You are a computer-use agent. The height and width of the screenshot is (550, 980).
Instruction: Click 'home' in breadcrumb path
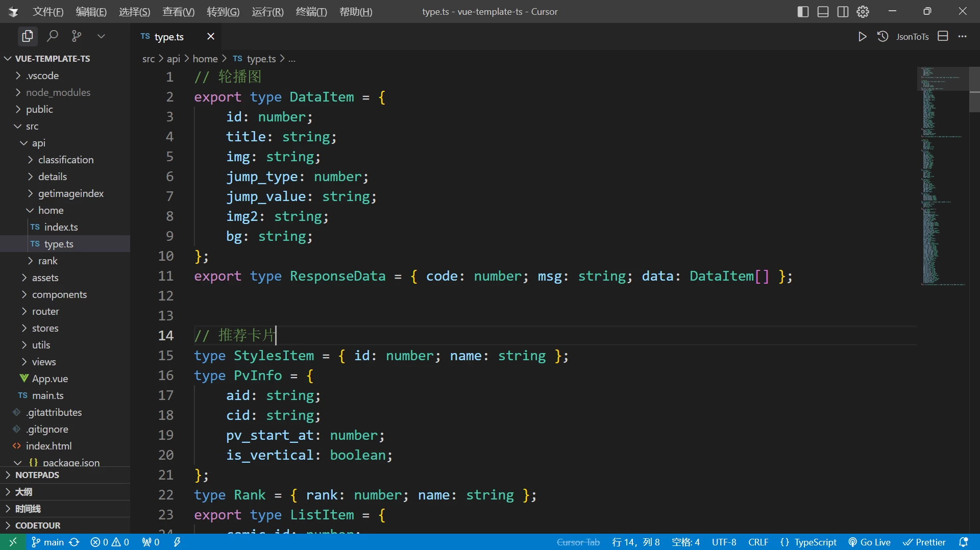pos(205,59)
